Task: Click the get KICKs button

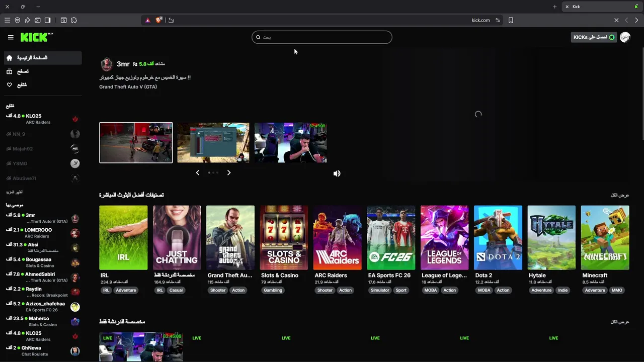Action: coord(594,37)
